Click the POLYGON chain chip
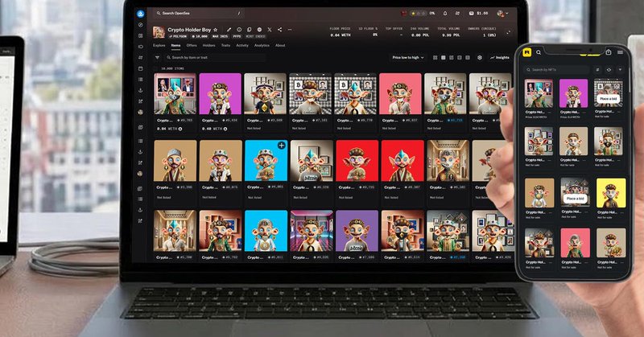644x337 pixels. [x=178, y=36]
